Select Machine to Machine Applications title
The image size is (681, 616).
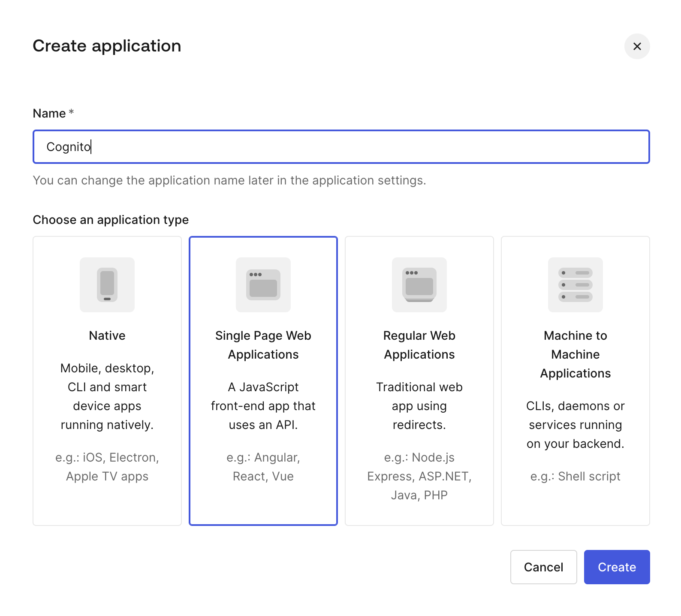576,354
